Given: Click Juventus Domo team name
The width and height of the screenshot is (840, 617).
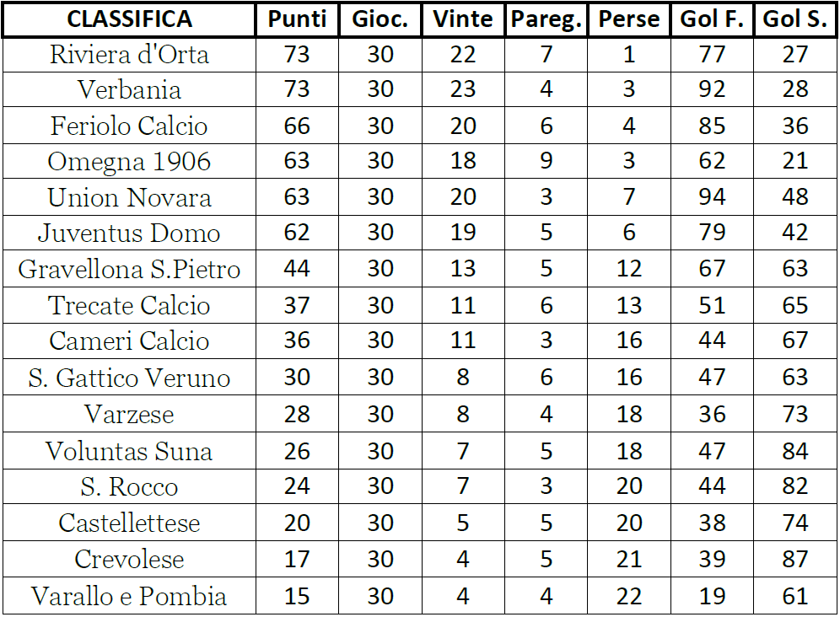Looking at the screenshot, I should tap(129, 233).
